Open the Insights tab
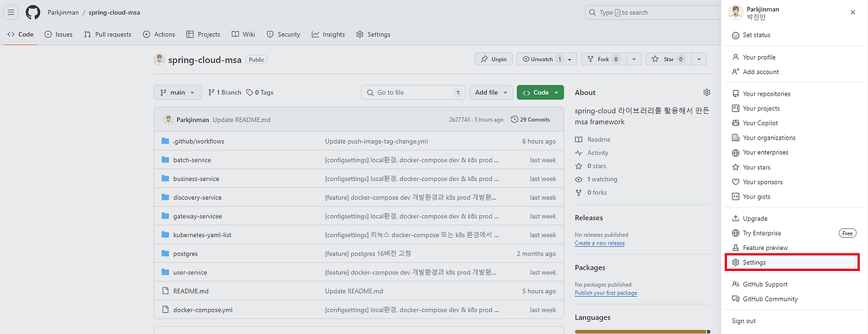 pyautogui.click(x=328, y=35)
